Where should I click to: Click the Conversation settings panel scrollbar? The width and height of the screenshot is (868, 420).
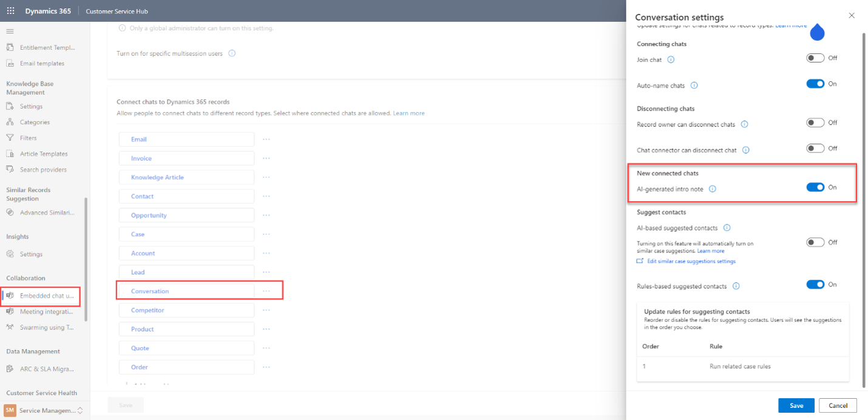(x=864, y=209)
